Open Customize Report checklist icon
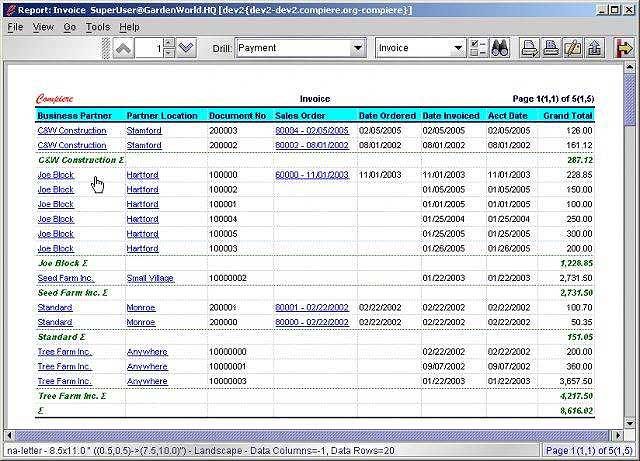This screenshot has width=640, height=461. tap(478, 48)
